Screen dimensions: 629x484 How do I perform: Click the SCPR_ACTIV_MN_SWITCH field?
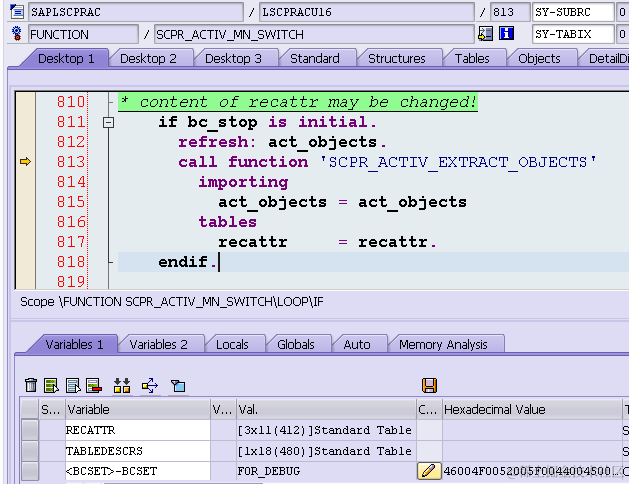(314, 34)
